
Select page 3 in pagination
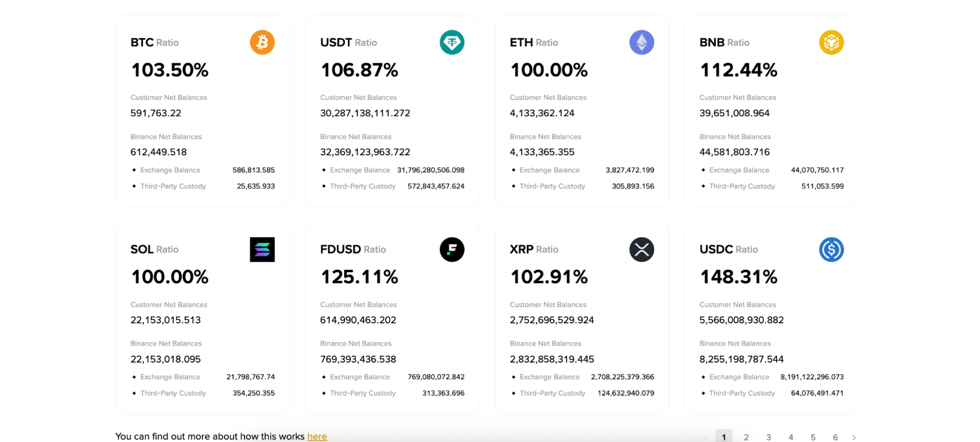(768, 437)
